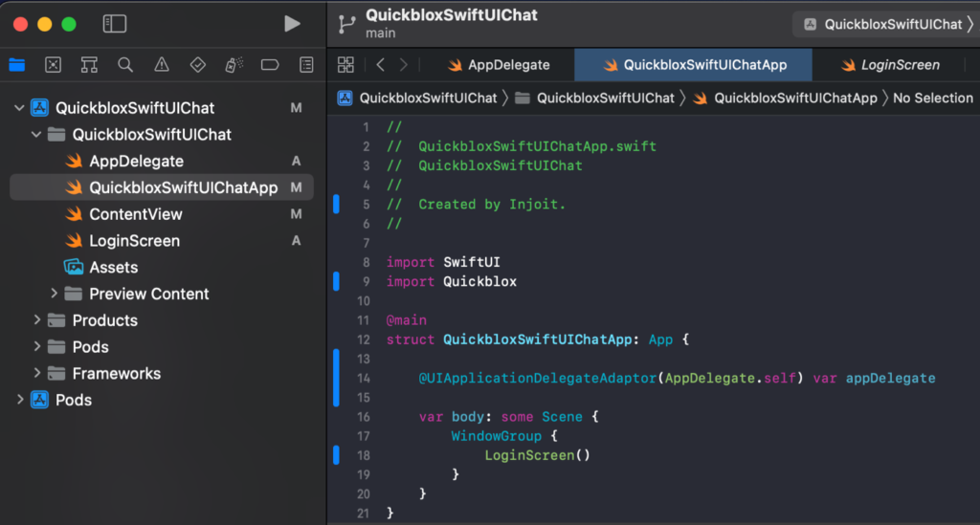Open the Find navigator magnifier icon
Image resolution: width=980 pixels, height=525 pixels.
(125, 65)
